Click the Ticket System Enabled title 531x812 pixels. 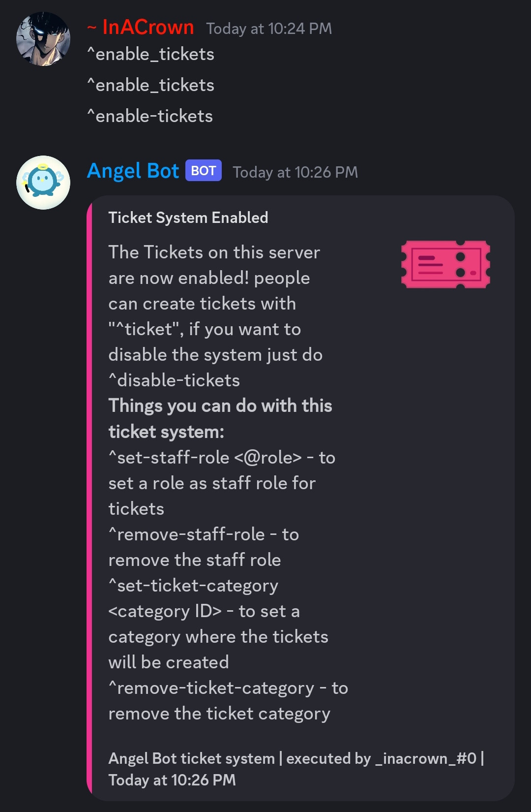pyautogui.click(x=188, y=218)
